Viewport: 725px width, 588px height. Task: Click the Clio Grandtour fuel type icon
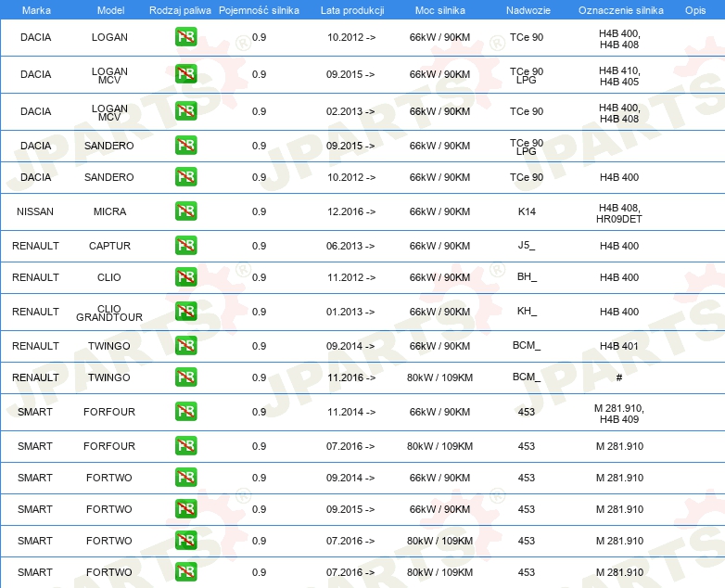[185, 311]
